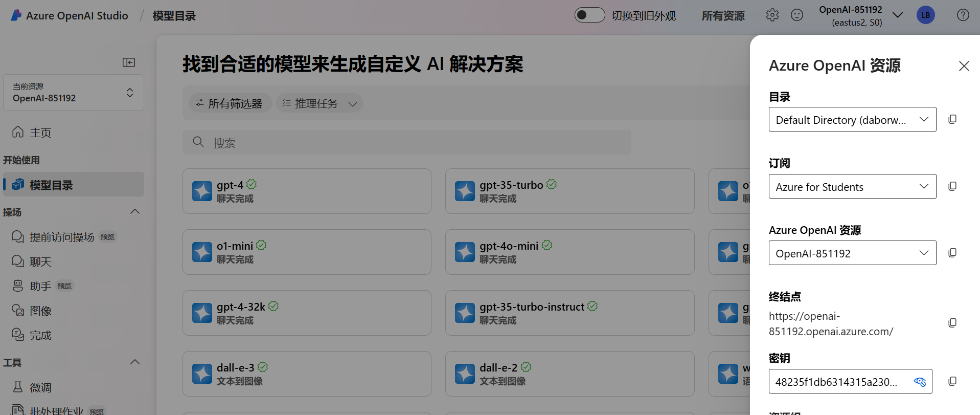
Task: Open the 订阅 Azure for Students dropdown
Action: pos(852,186)
